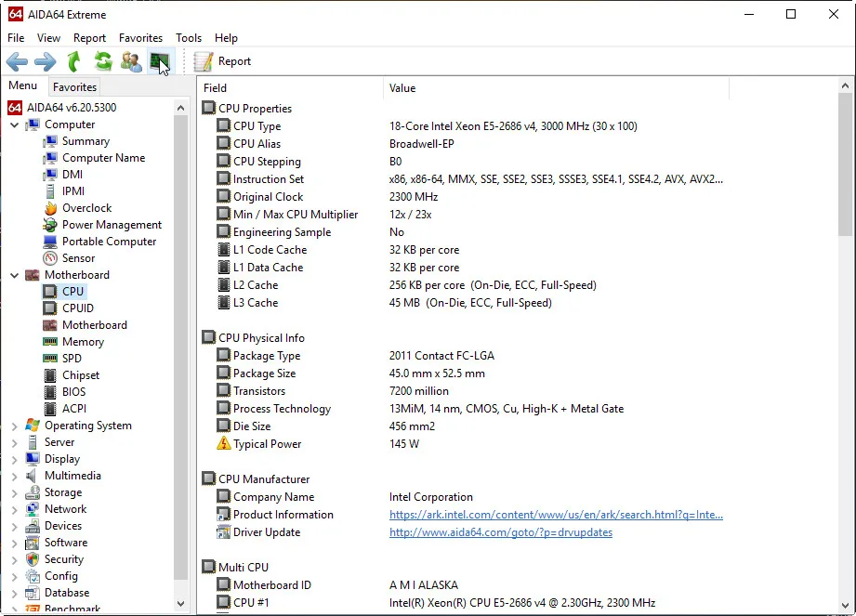
Task: Select CPUID under Motherboard
Action: point(77,308)
